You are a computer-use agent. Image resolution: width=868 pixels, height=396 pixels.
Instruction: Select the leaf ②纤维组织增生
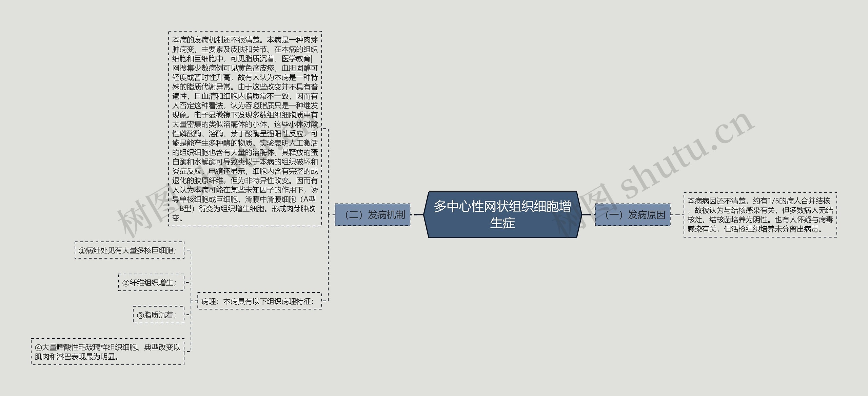point(152,282)
